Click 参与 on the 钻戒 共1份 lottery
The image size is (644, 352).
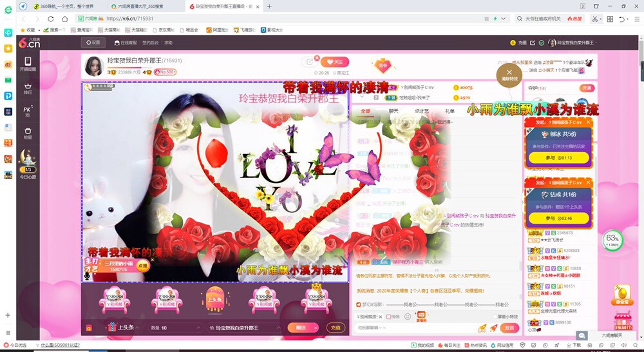pos(558,218)
